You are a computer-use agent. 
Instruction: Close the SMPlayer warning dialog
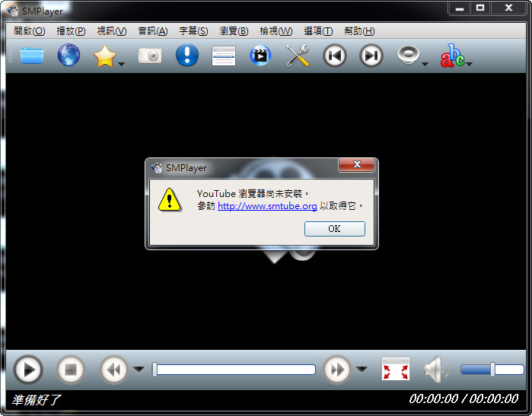(357, 164)
